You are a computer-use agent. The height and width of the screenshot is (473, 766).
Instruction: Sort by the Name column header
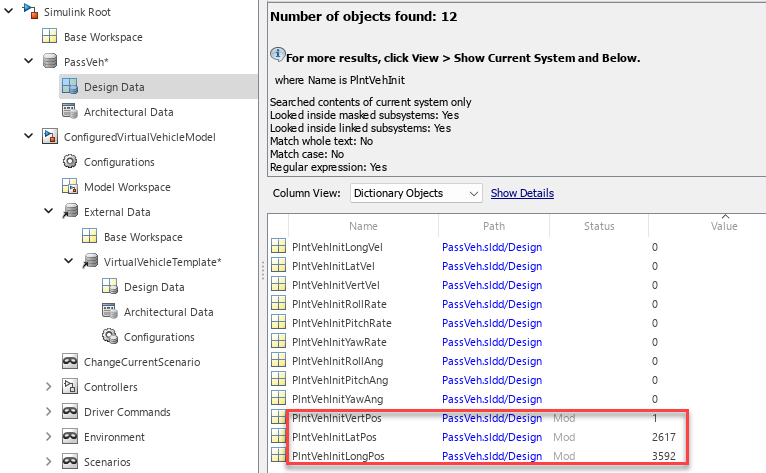coord(363,227)
